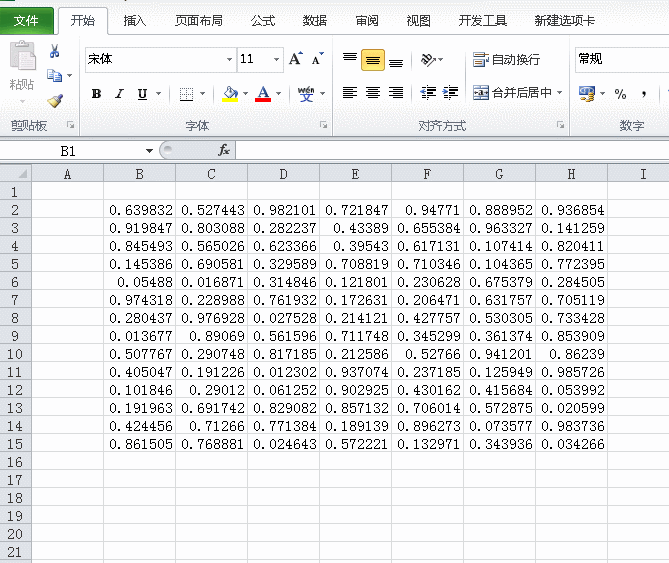Select cell containing 0.639832
Screen dimensions: 669x563
(x=140, y=210)
